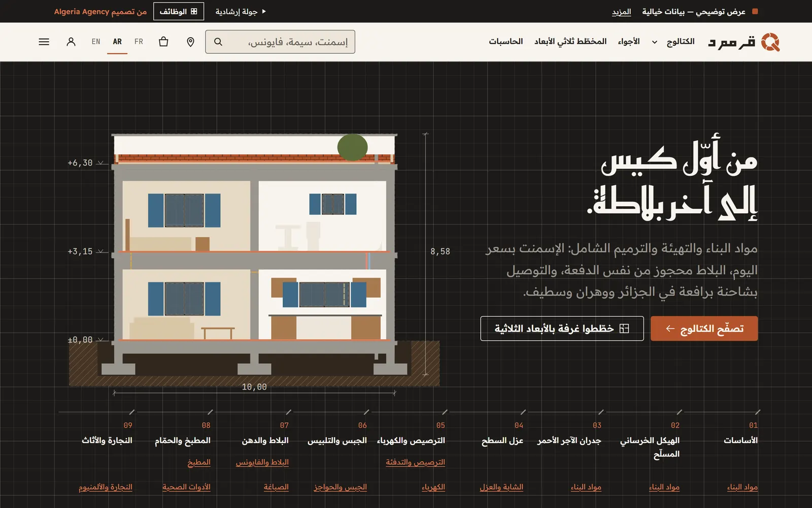Open مواد البناء link under الهيكل الخرساني
Viewport: 812px width, 508px height.
664,487
